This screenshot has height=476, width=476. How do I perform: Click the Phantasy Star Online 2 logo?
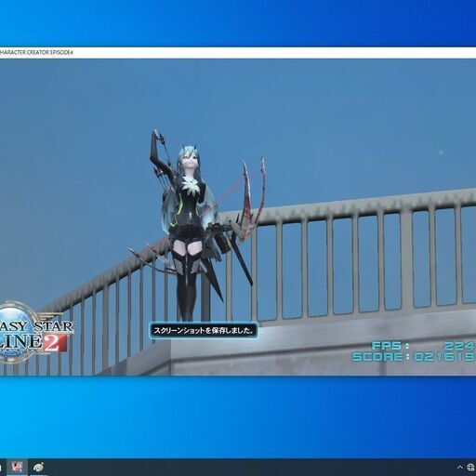(x=34, y=332)
